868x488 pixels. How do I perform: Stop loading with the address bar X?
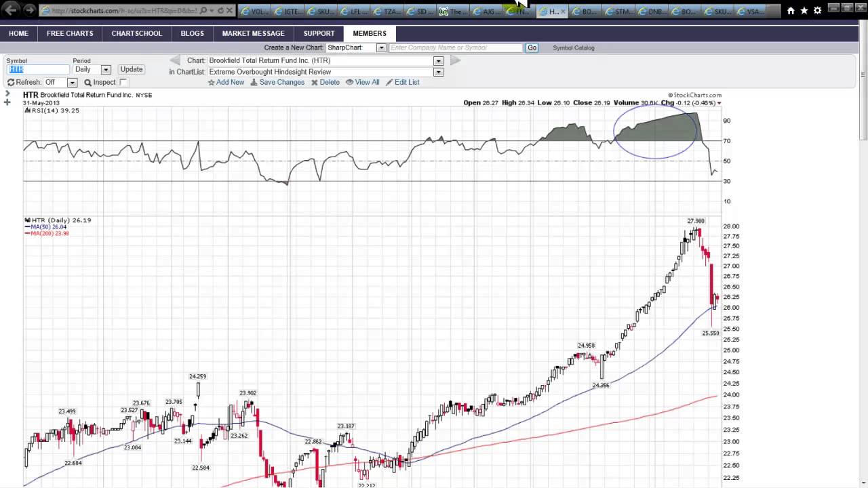(229, 11)
